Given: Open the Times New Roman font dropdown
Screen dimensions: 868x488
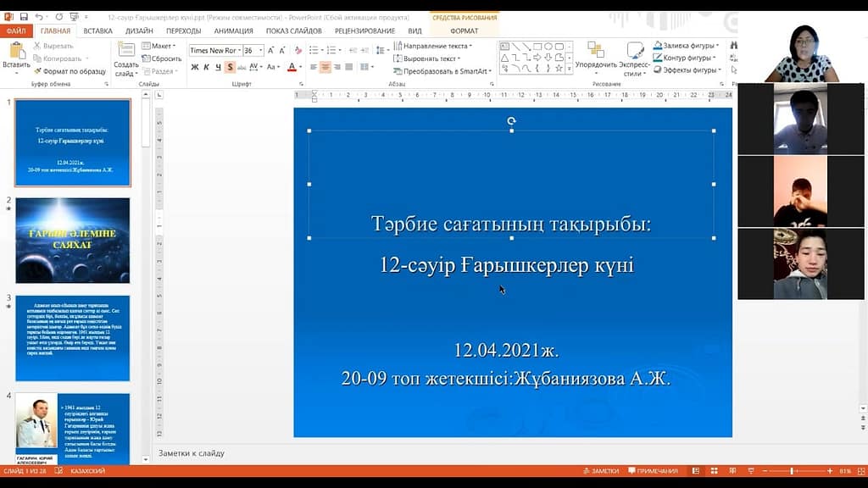Looking at the screenshot, I should pos(239,50).
